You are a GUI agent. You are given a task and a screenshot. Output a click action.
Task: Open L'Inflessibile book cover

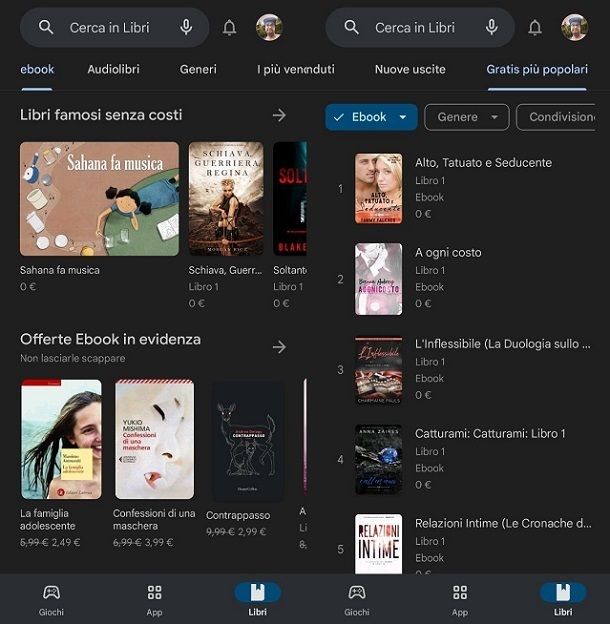click(378, 370)
